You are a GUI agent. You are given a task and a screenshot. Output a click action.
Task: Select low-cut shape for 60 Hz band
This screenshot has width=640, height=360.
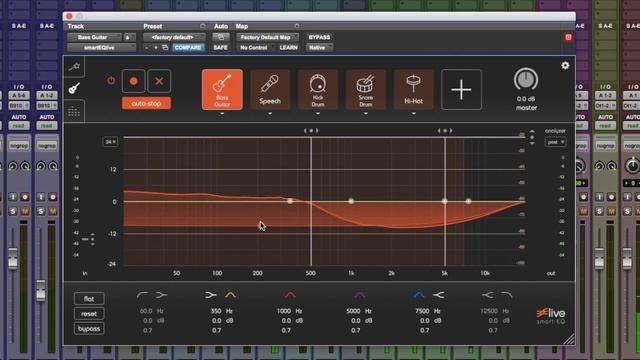[142, 295]
